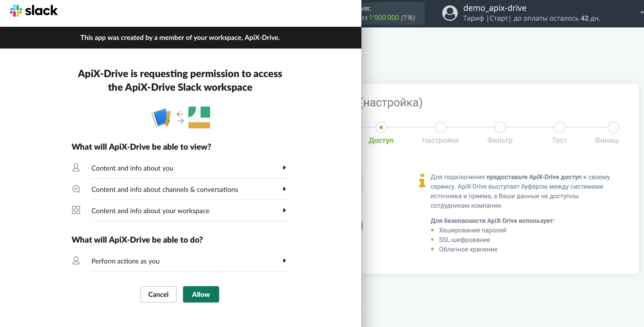Click the Фильтр step circle
The height and width of the screenshot is (327, 644).
click(x=500, y=127)
